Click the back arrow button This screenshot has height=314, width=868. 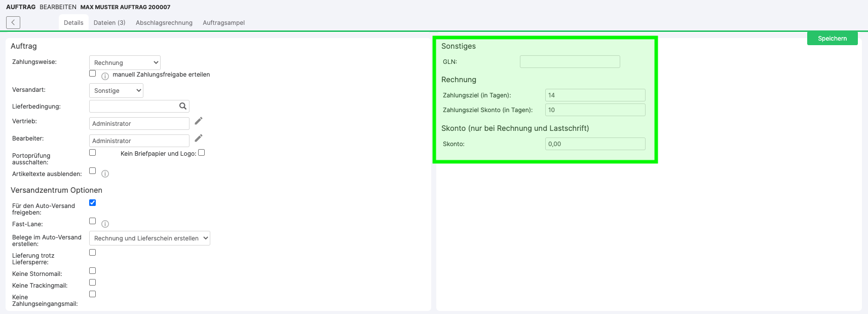tap(13, 22)
